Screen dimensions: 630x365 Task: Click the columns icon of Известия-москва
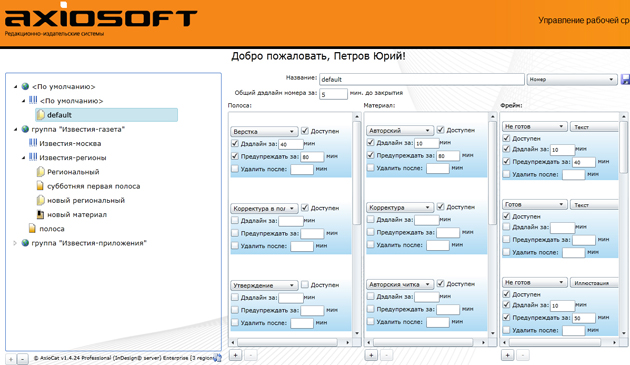[x=33, y=143]
